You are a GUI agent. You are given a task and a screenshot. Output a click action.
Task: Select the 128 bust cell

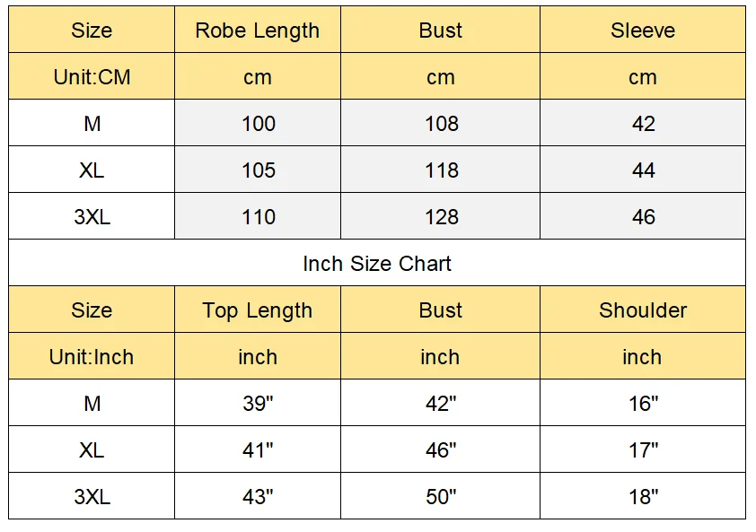(440, 217)
